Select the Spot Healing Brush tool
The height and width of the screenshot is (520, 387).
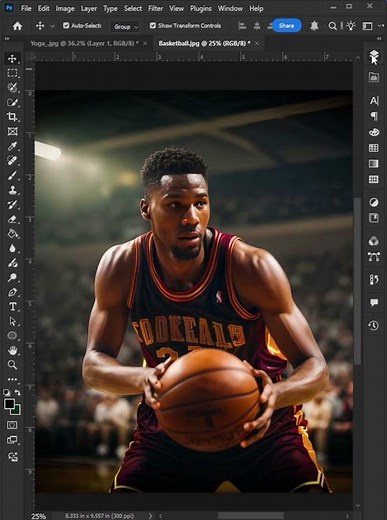tap(12, 161)
